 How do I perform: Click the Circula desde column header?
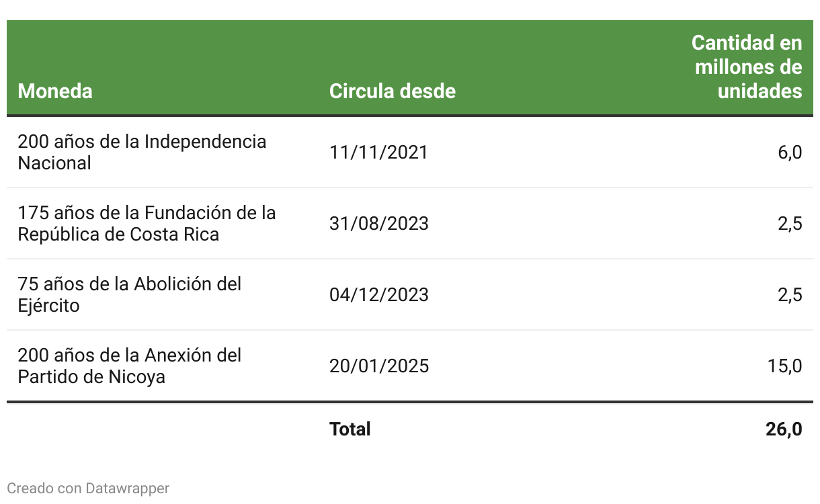[x=392, y=91]
